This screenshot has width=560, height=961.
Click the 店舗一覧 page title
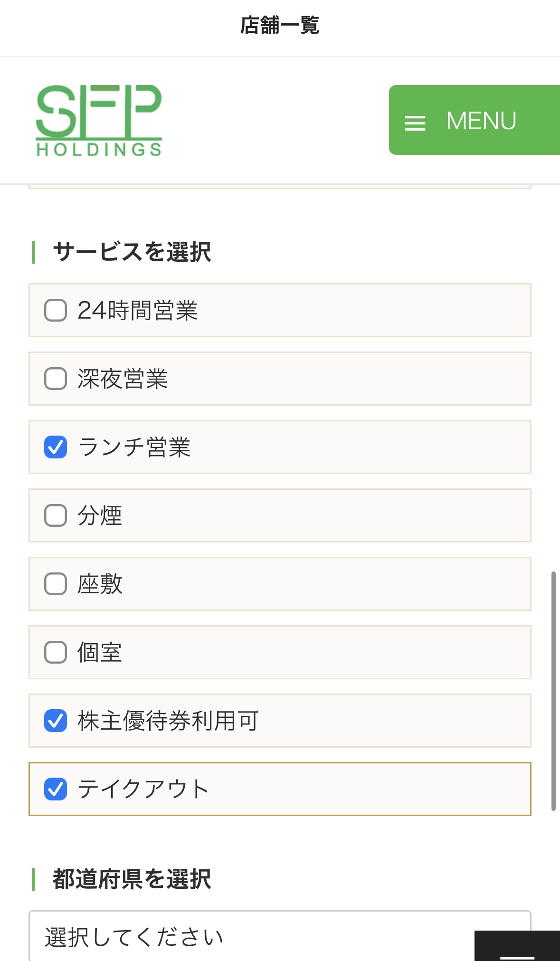[280, 25]
